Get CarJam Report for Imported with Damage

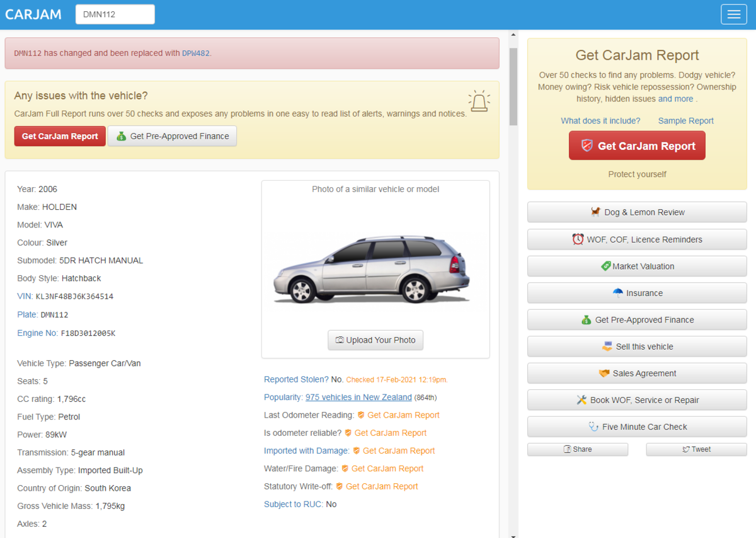(394, 451)
